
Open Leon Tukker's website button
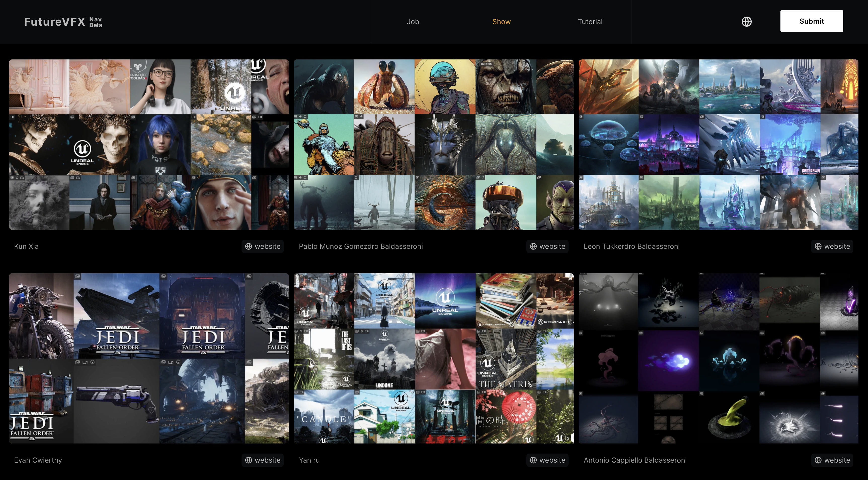coord(832,246)
